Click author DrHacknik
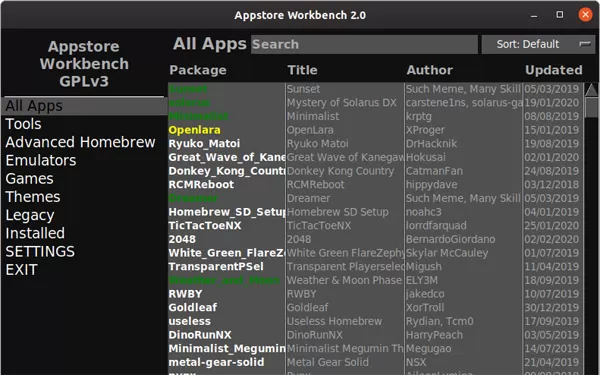This screenshot has width=600, height=375. (432, 144)
